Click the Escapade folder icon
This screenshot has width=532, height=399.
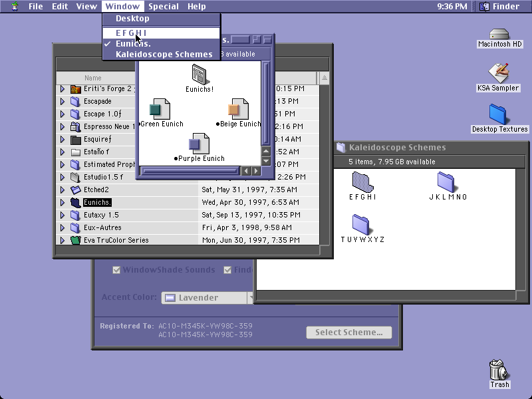(x=75, y=102)
